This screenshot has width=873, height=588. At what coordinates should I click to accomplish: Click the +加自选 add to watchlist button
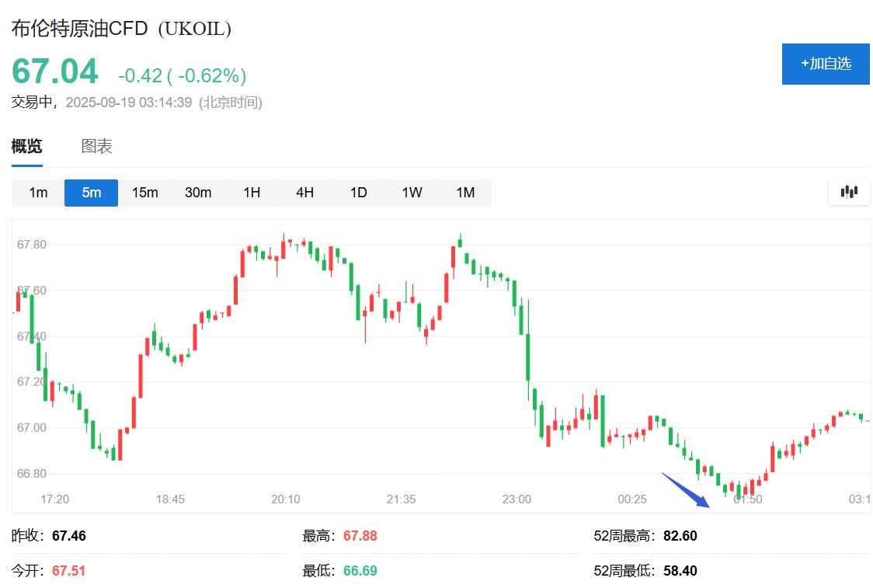coord(825,64)
